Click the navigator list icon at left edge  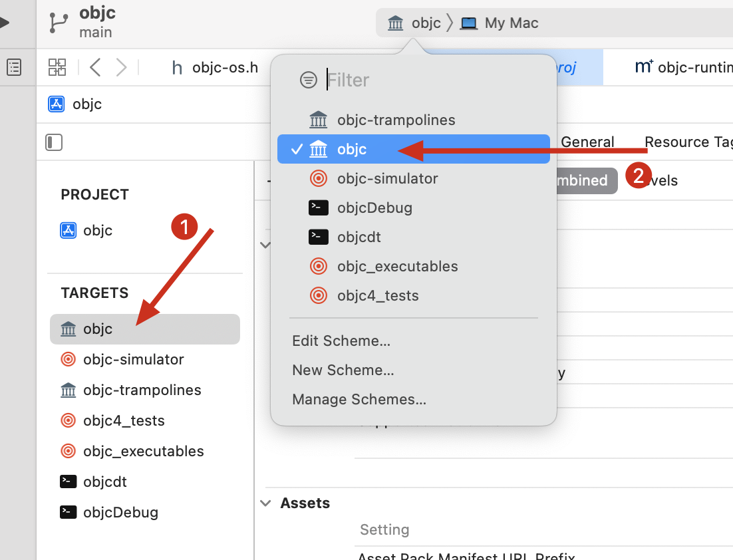(14, 67)
